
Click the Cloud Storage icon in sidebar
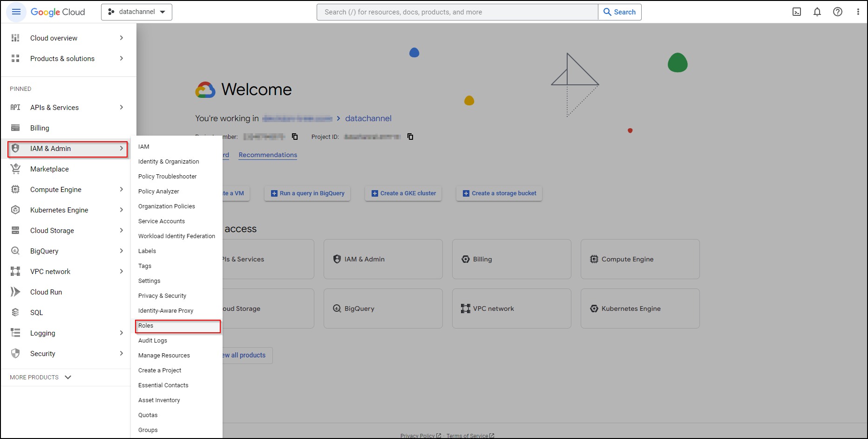(x=15, y=230)
